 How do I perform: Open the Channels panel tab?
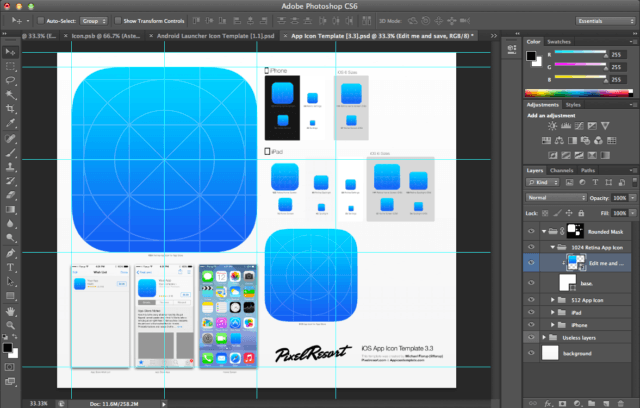562,170
